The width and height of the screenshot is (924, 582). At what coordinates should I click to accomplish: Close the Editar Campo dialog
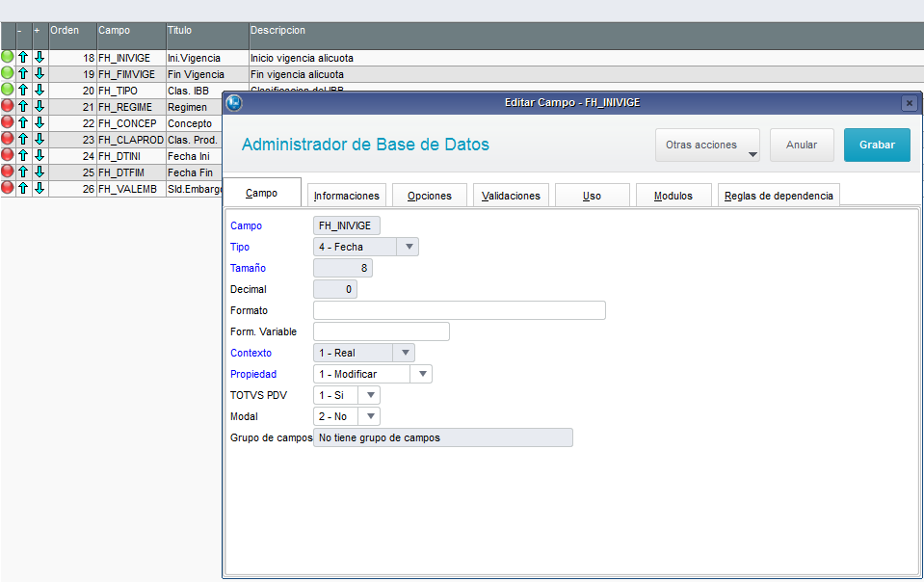(x=910, y=103)
